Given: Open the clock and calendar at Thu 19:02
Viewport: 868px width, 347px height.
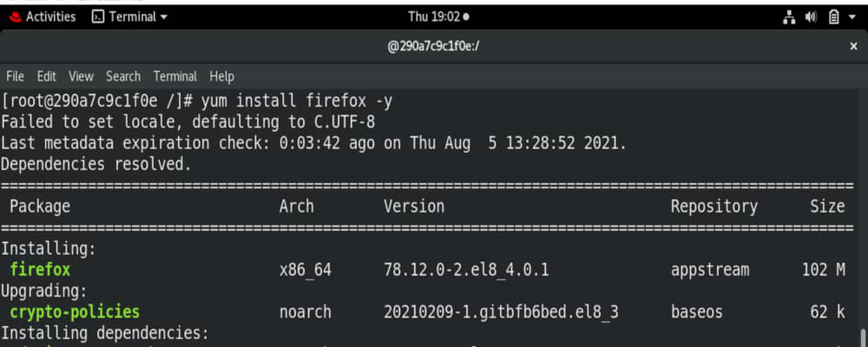Looking at the screenshot, I should (438, 17).
